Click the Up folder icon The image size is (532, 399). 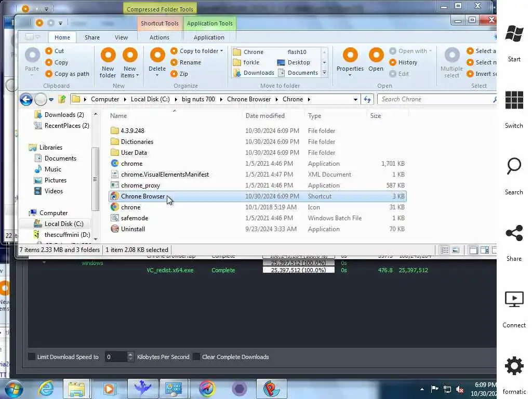click(x=62, y=99)
